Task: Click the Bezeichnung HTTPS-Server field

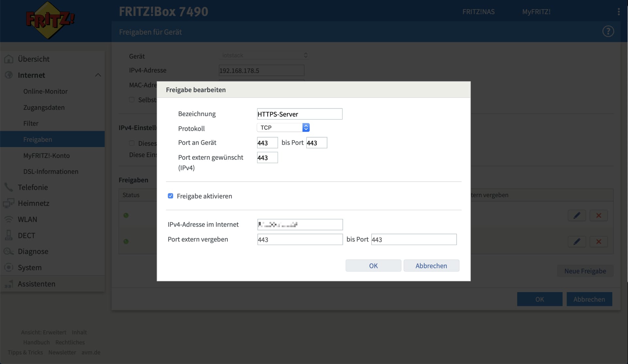Action: 300,114
